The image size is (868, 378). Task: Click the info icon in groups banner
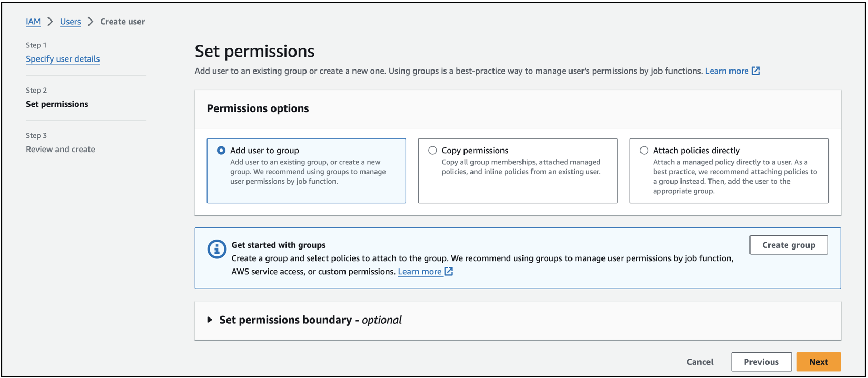click(x=216, y=249)
